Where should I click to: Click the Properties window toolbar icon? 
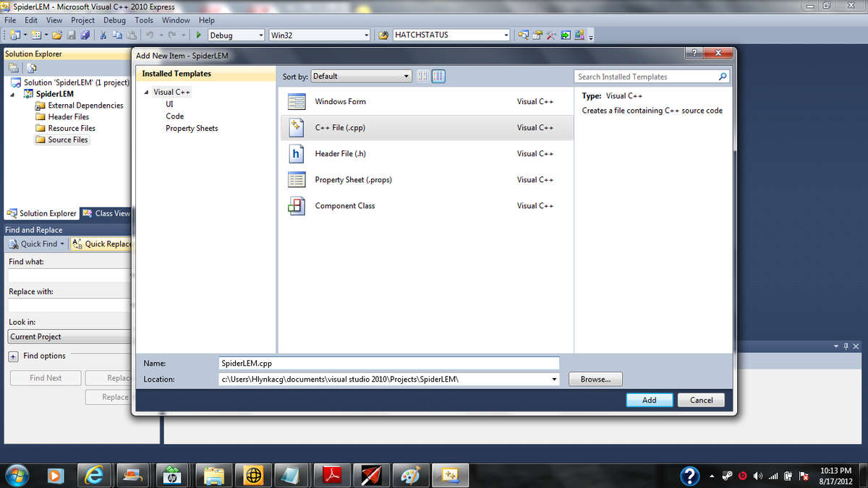tap(538, 35)
